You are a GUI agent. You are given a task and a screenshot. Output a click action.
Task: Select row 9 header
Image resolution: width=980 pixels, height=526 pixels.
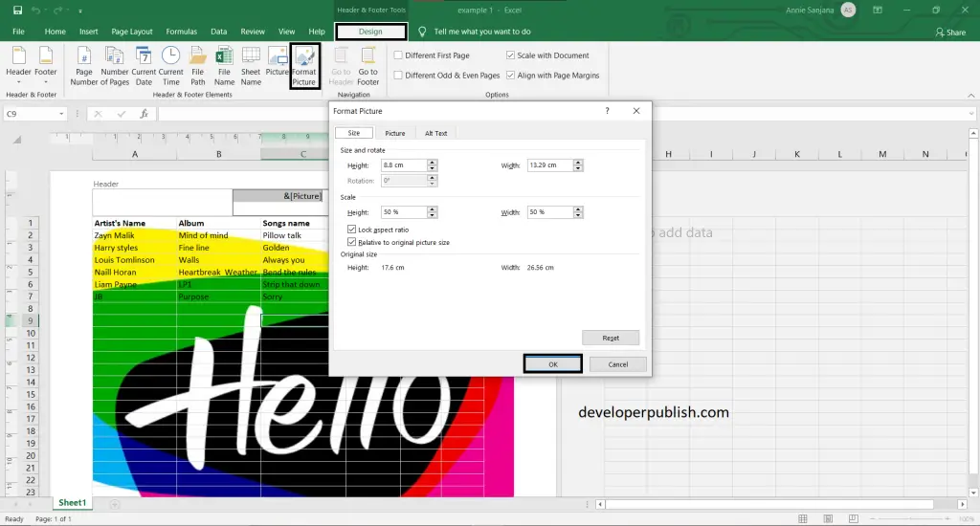point(30,320)
